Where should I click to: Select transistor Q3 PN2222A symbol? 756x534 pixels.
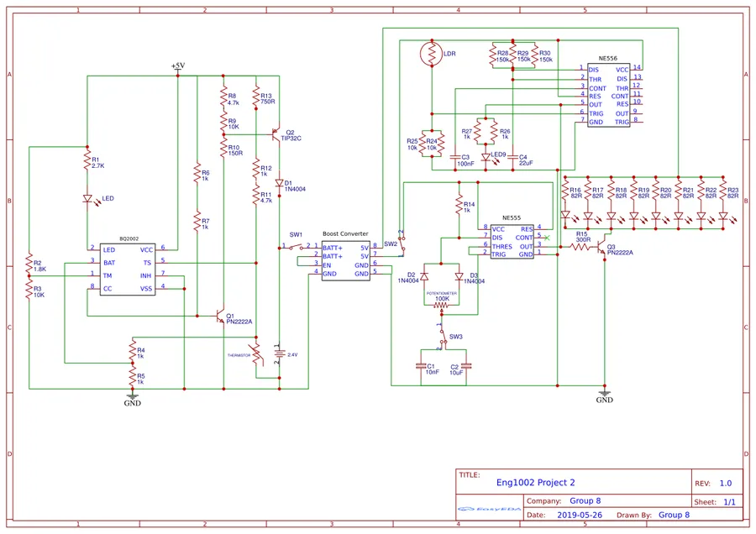coord(601,249)
